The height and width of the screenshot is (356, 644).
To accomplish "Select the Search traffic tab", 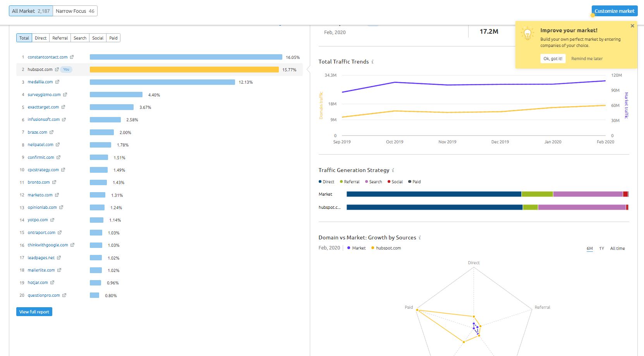I will click(x=80, y=38).
